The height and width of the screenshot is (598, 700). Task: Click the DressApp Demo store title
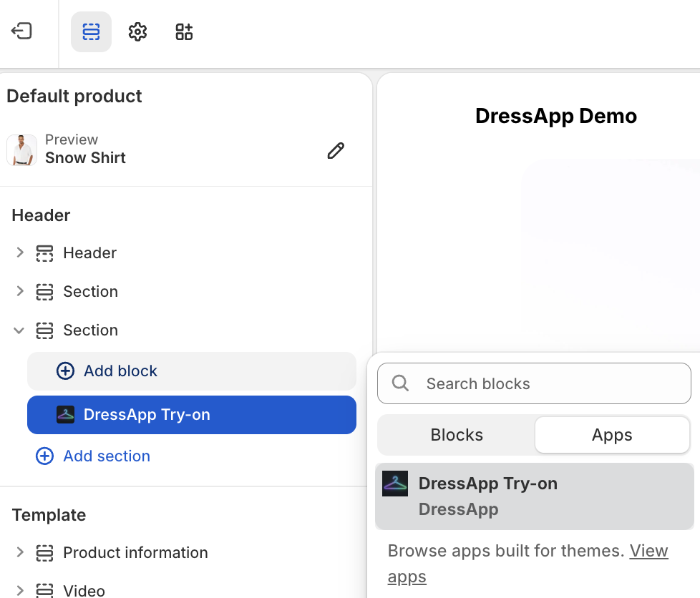[556, 116]
